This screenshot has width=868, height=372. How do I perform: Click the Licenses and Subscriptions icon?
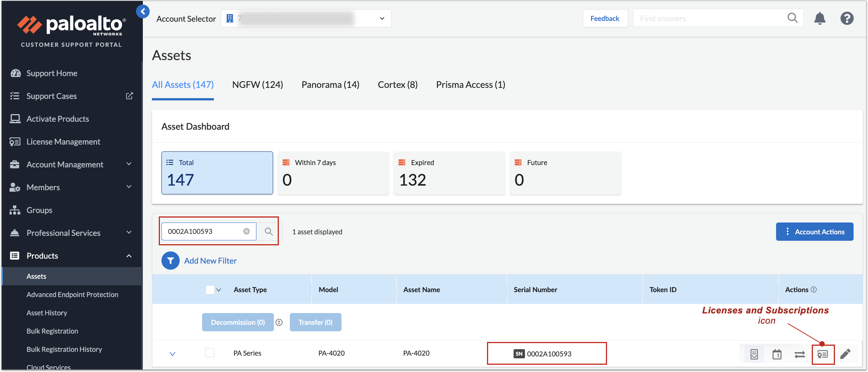822,355
